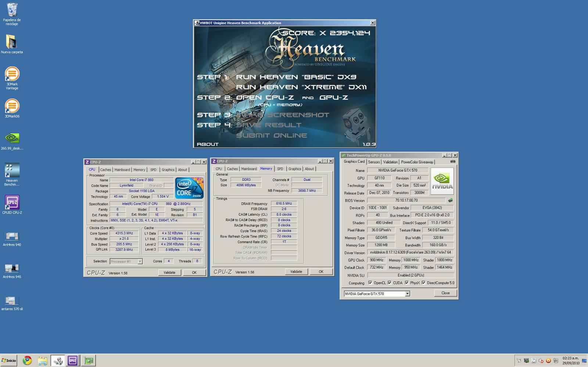Image resolution: width=588 pixels, height=367 pixels.
Task: Switch to CPU-Z taskbar item
Action: pyautogui.click(x=73, y=360)
